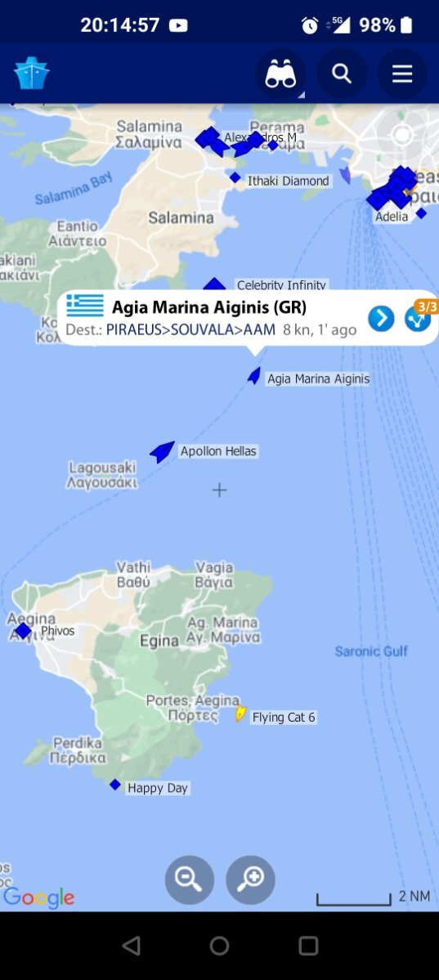
Task: Tap the Agia Marina Aiginis ship marker
Action: tap(254, 376)
